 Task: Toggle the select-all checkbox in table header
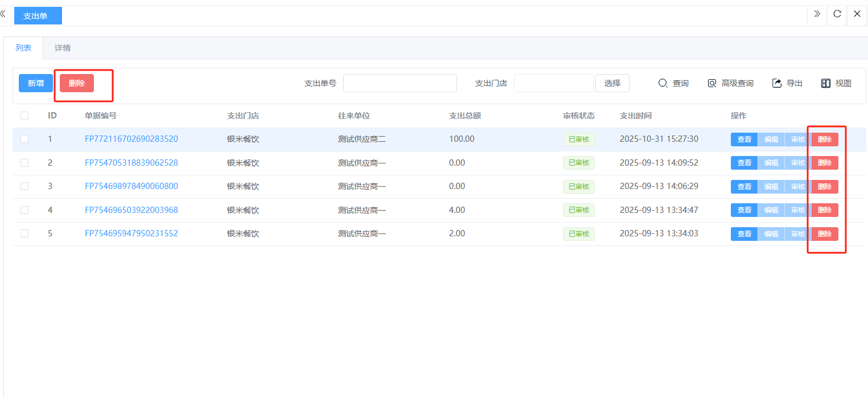point(24,116)
